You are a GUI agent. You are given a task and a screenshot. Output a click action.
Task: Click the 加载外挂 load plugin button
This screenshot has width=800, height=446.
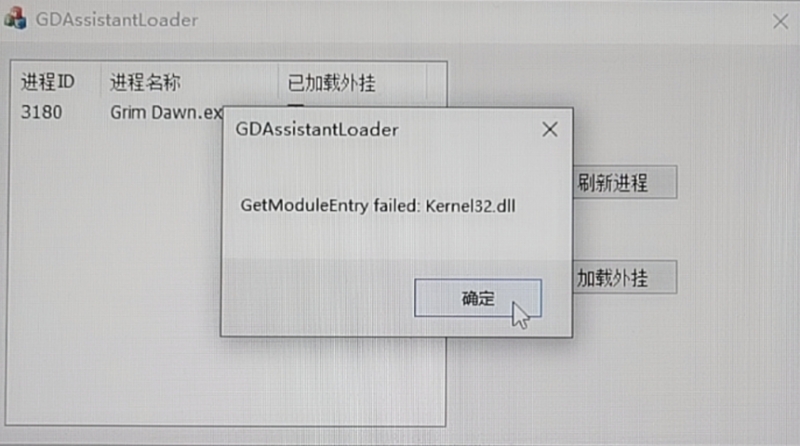(625, 277)
